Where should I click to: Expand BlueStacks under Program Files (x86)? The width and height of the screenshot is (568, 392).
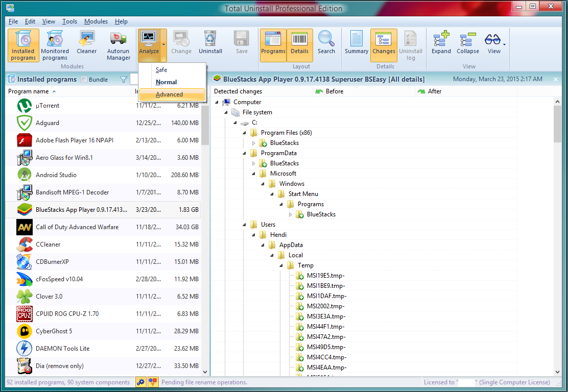253,143
